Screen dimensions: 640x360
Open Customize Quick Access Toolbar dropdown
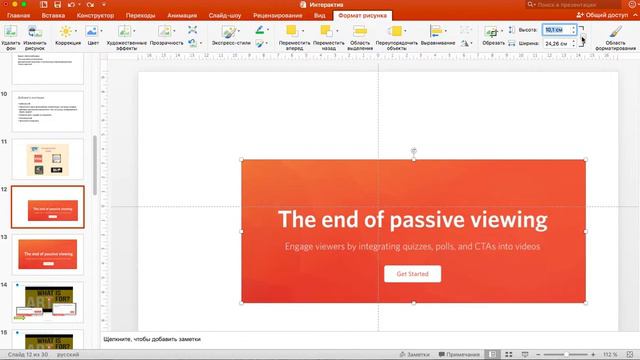coord(104,5)
